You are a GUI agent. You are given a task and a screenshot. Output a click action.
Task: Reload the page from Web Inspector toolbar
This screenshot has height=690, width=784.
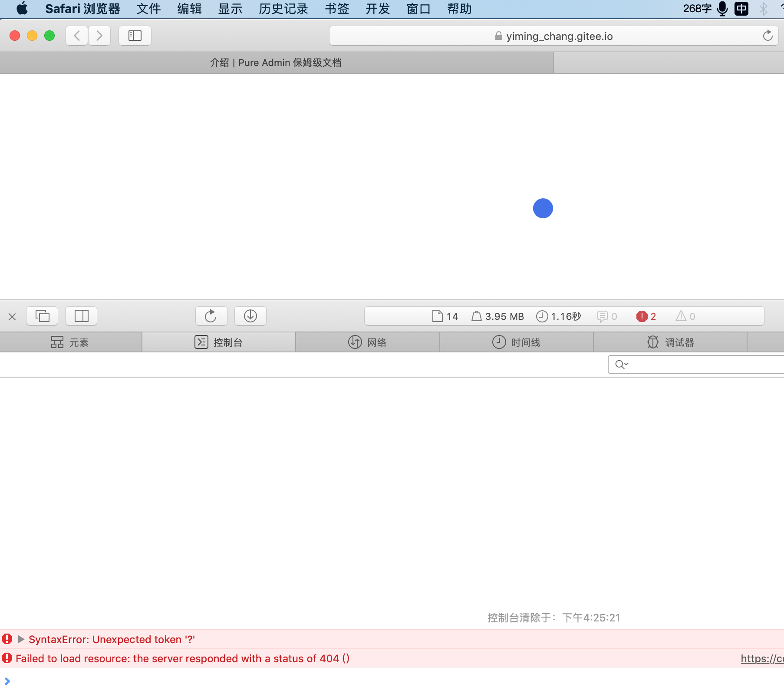pos(211,316)
